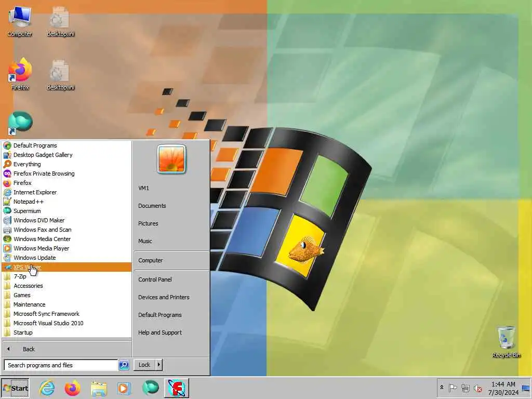Open Windows Media Player from the taskbar

[124, 389]
